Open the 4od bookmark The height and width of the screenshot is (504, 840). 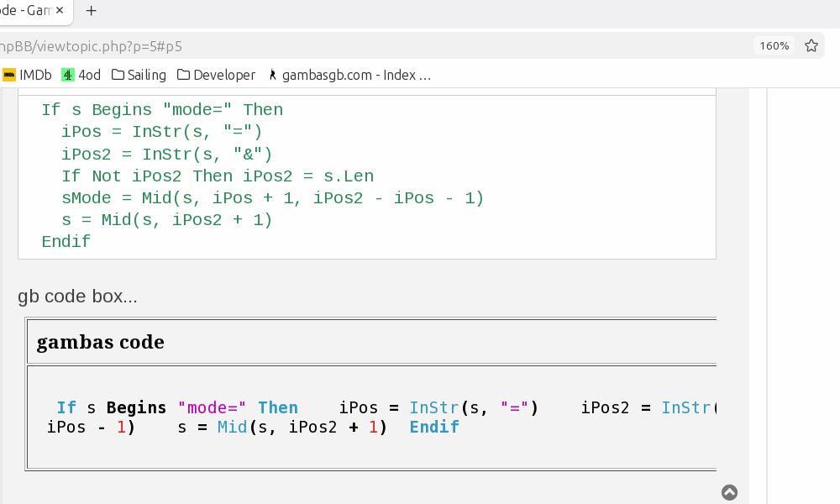[81, 75]
